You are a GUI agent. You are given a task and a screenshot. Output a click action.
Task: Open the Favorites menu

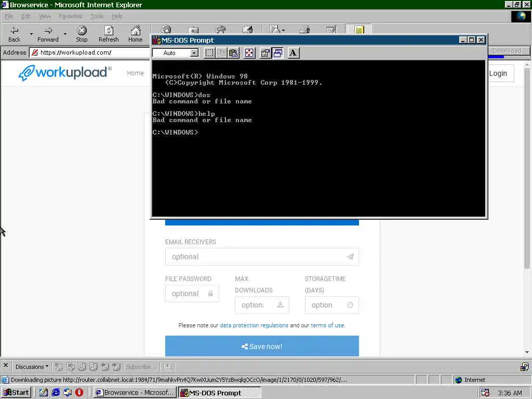point(70,16)
